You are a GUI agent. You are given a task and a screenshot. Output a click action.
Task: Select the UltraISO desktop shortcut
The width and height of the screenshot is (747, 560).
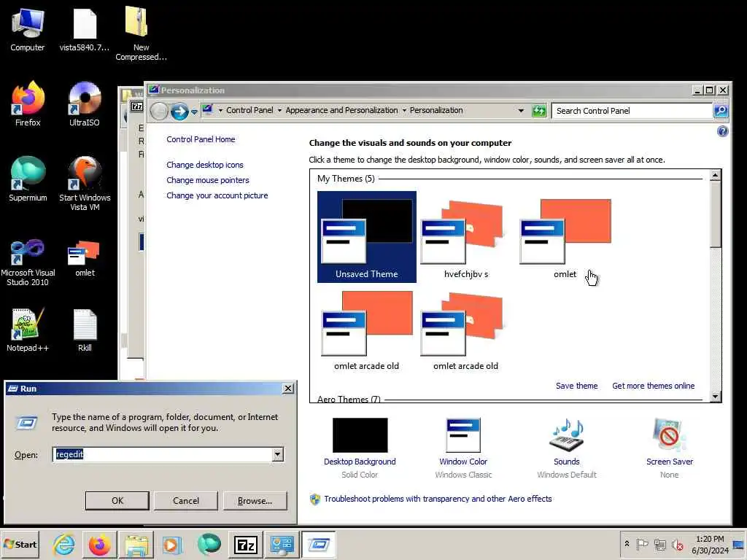click(x=85, y=104)
